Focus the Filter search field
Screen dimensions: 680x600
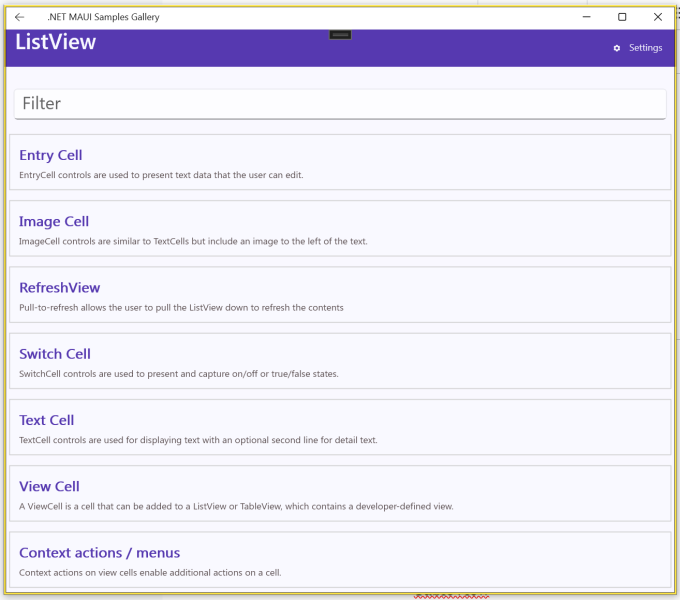coord(340,104)
